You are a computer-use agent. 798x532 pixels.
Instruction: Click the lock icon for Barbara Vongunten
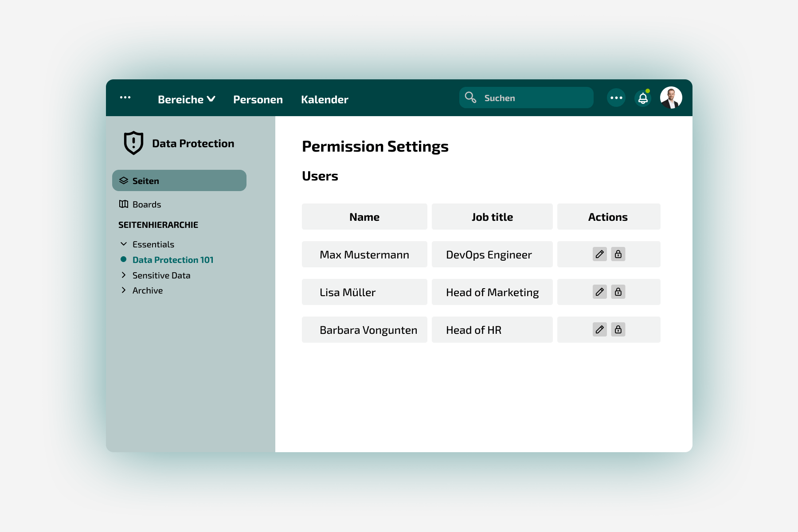click(618, 329)
